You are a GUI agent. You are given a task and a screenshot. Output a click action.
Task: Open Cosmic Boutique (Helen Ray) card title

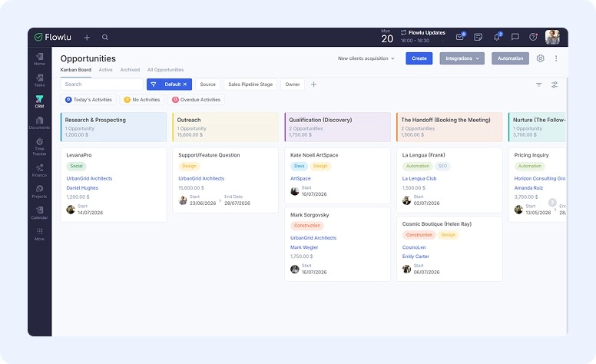pyautogui.click(x=437, y=223)
